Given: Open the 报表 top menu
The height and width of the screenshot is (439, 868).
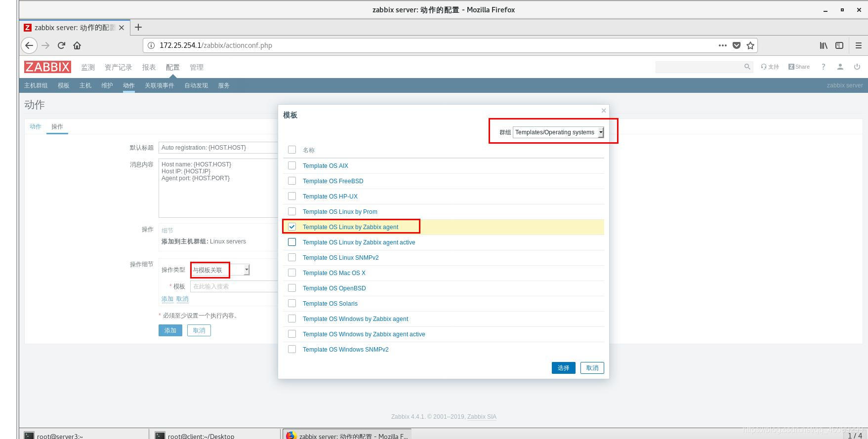Looking at the screenshot, I should [x=149, y=67].
